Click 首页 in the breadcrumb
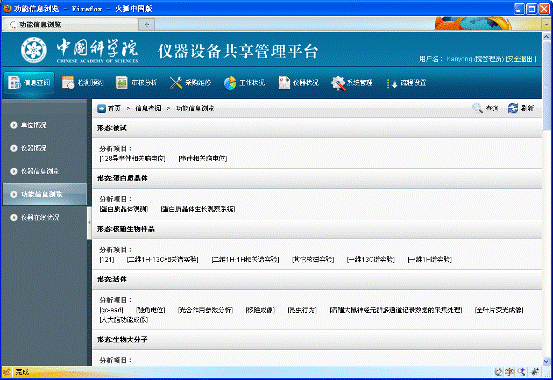Screen dimensions: 553x380 coord(114,108)
